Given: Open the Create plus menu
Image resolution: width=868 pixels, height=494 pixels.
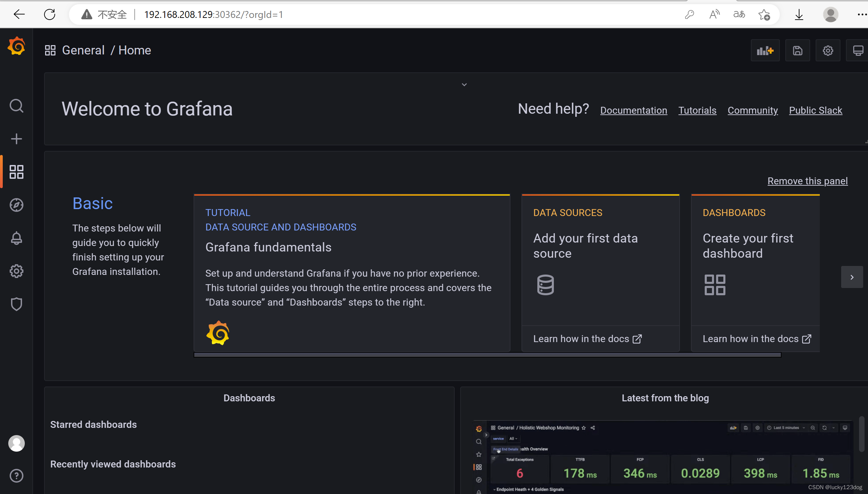Looking at the screenshot, I should [17, 139].
